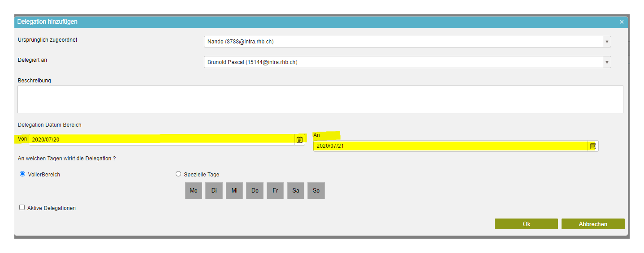
Task: Click into the Beschreibung text area
Action: 320,99
